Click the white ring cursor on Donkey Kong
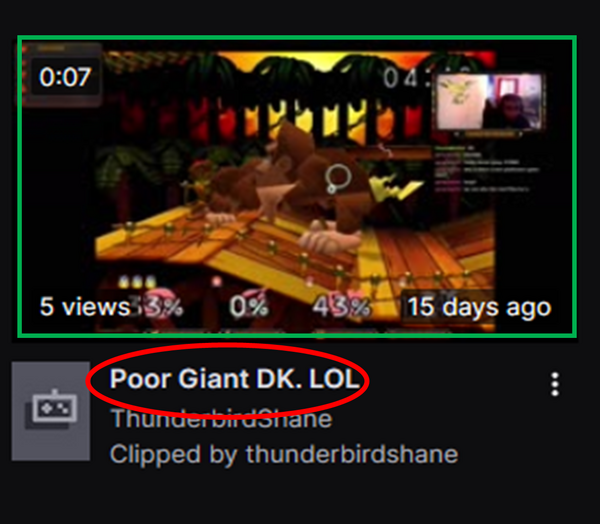600x524 pixels. (338, 178)
